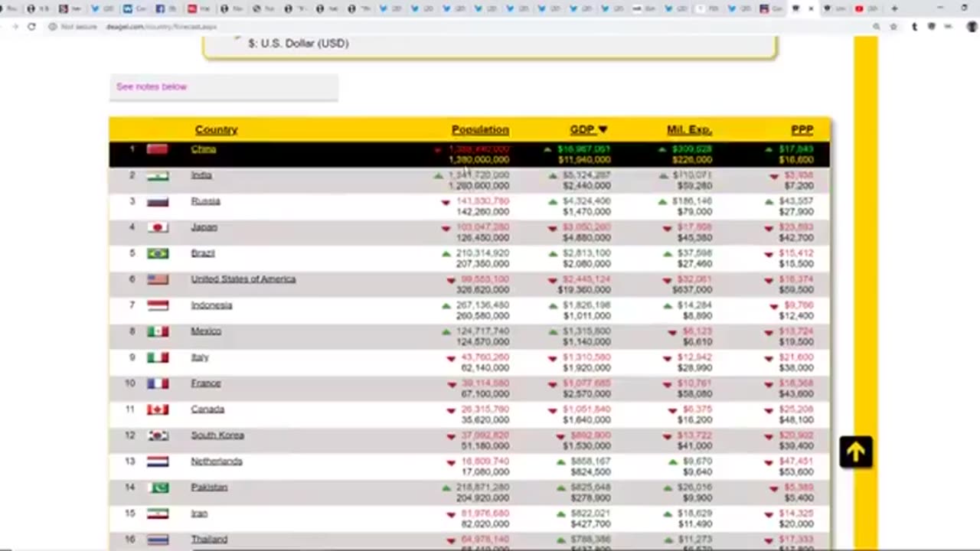Click the zoom magnifier icon in address bar
Image resolution: width=980 pixels, height=551 pixels.
[877, 26]
